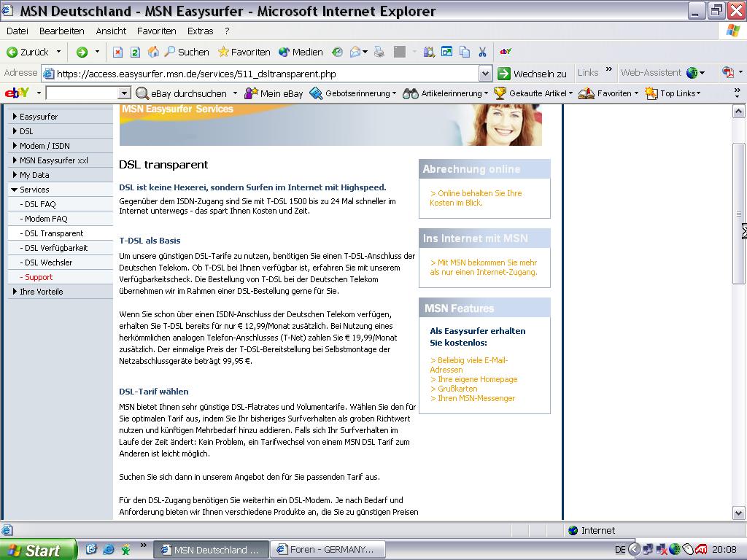Open the History clock icon
This screenshot has width=747, height=560.
[337, 52]
